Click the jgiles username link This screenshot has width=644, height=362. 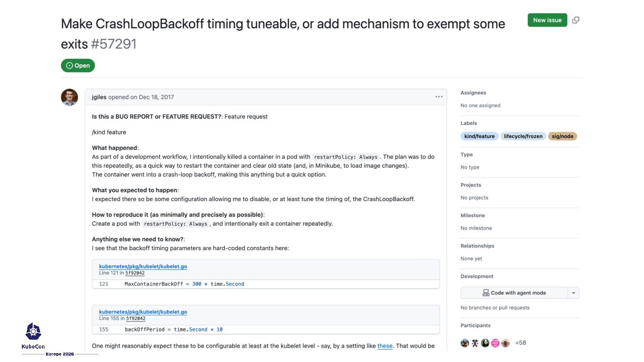pos(99,97)
